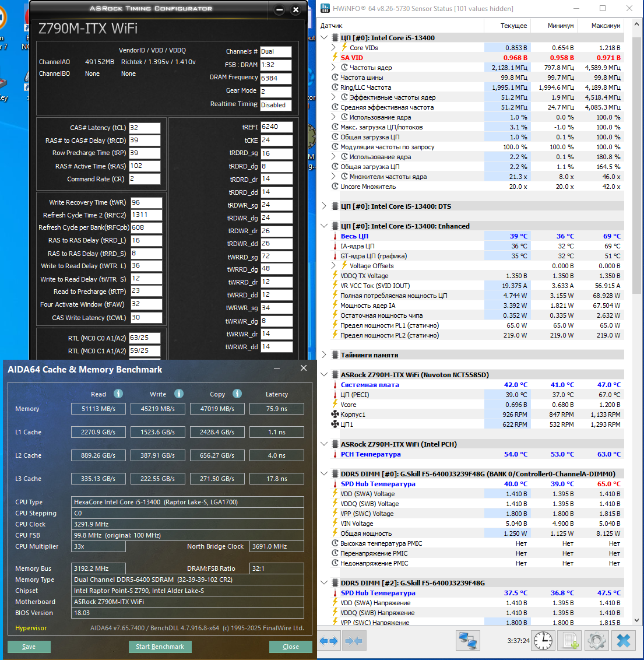Click Start Benchmark in AIDA64
Screen dimensions: 644x660
pos(160,647)
